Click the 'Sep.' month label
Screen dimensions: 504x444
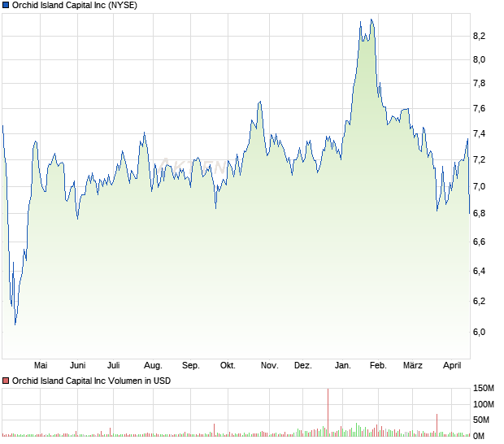pyautogui.click(x=190, y=366)
